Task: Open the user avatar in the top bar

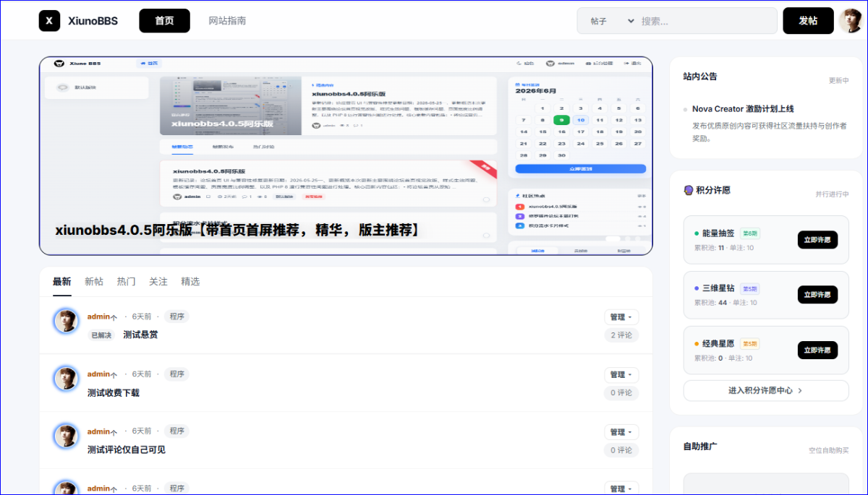Action: coord(850,21)
